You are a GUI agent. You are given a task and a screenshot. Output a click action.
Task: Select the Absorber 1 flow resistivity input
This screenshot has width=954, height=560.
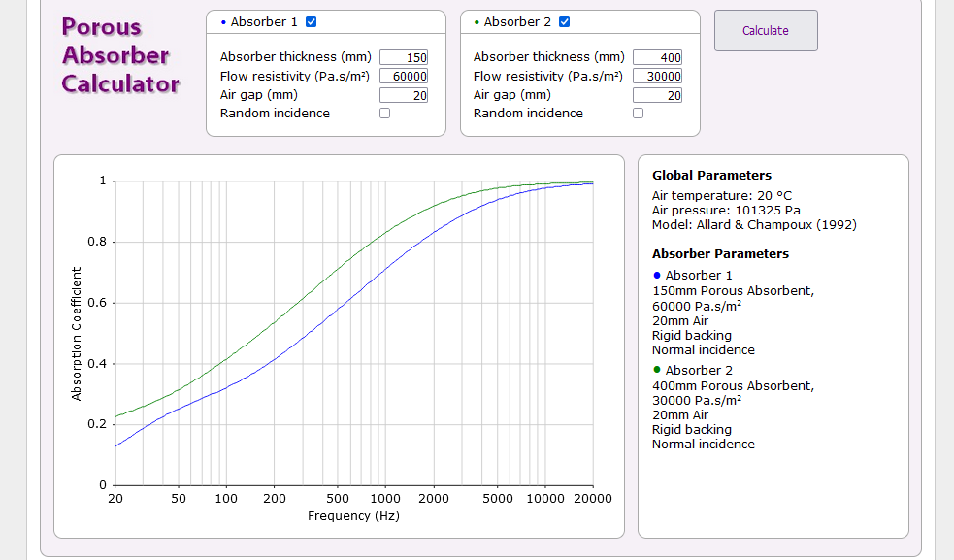(404, 77)
